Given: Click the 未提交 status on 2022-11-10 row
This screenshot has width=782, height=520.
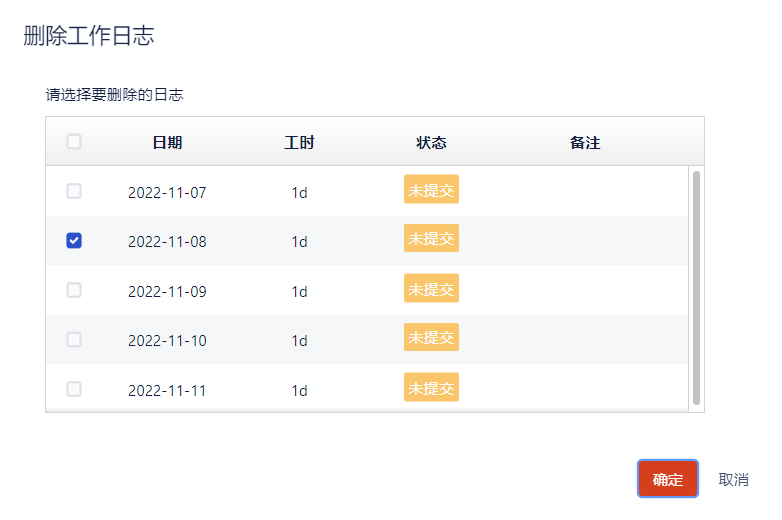Looking at the screenshot, I should [x=431, y=338].
